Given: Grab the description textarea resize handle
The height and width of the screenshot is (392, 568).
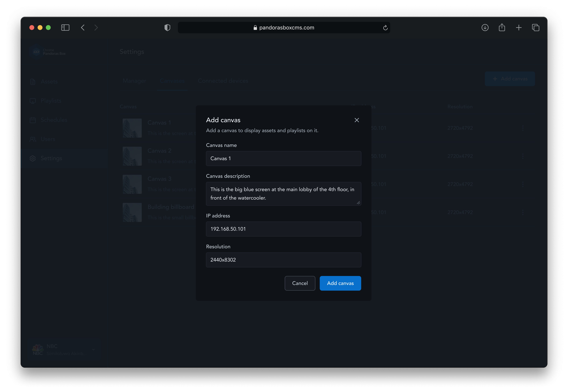Looking at the screenshot, I should tap(358, 203).
